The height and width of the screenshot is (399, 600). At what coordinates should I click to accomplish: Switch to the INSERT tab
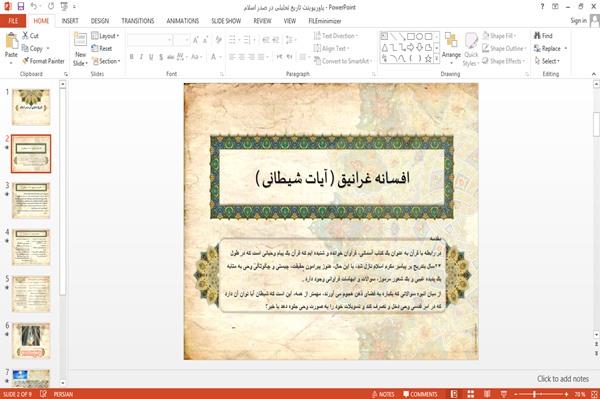tap(70, 21)
